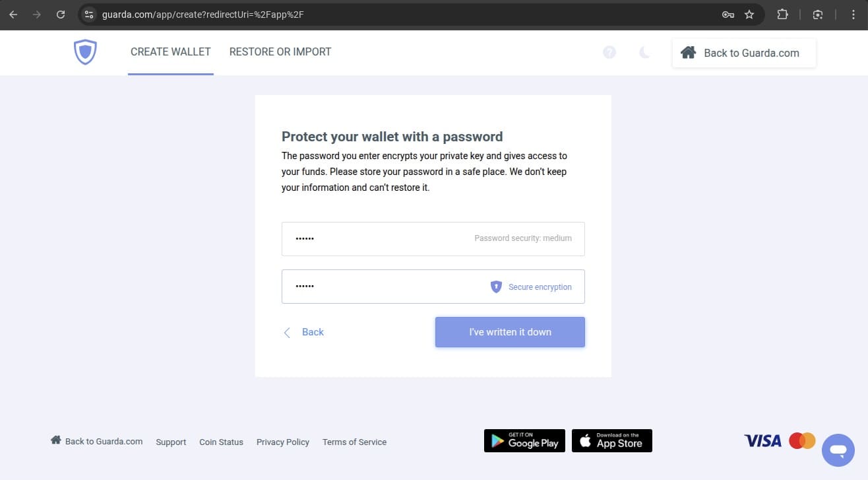
Task: Toggle dark mode moon icon
Action: click(x=644, y=52)
